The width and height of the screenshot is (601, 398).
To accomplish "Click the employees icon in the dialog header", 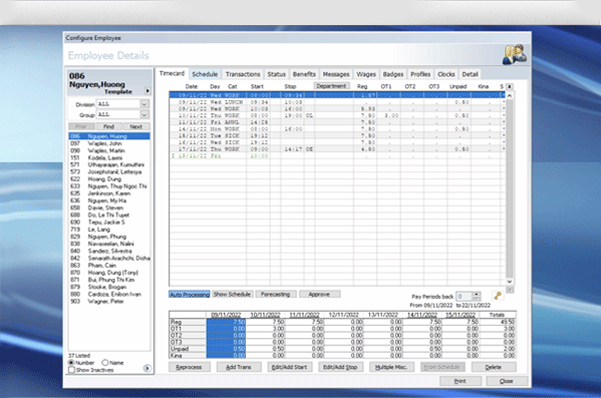I will pos(514,54).
